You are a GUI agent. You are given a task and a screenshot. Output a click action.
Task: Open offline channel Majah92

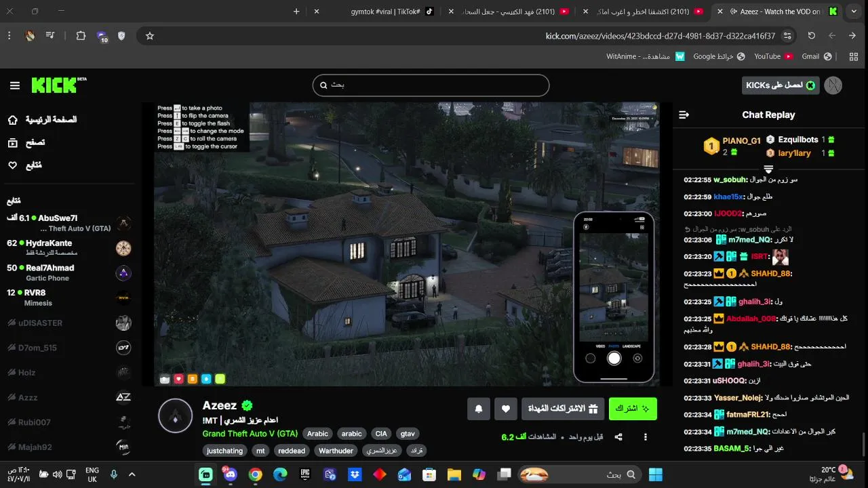click(68, 447)
